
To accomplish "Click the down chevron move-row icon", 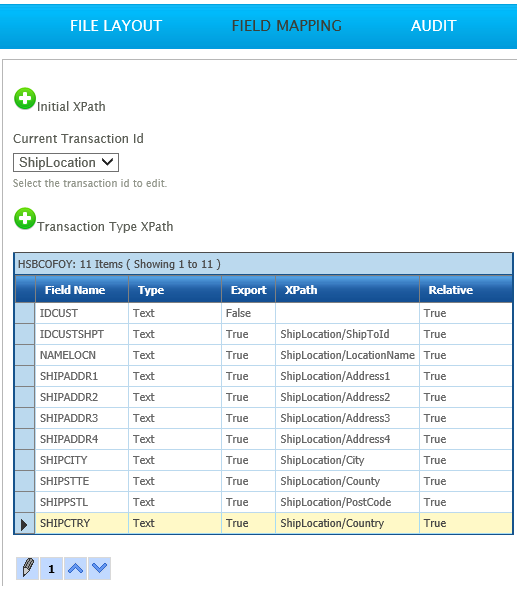I will pos(99,568).
